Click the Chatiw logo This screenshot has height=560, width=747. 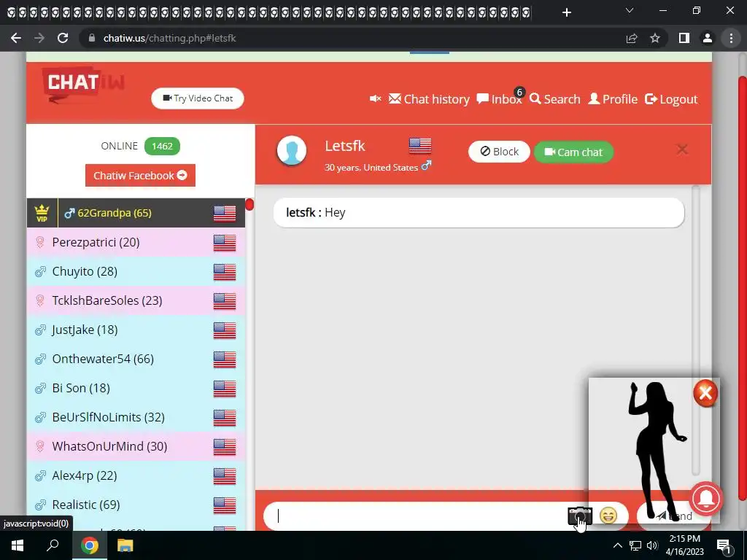83,85
